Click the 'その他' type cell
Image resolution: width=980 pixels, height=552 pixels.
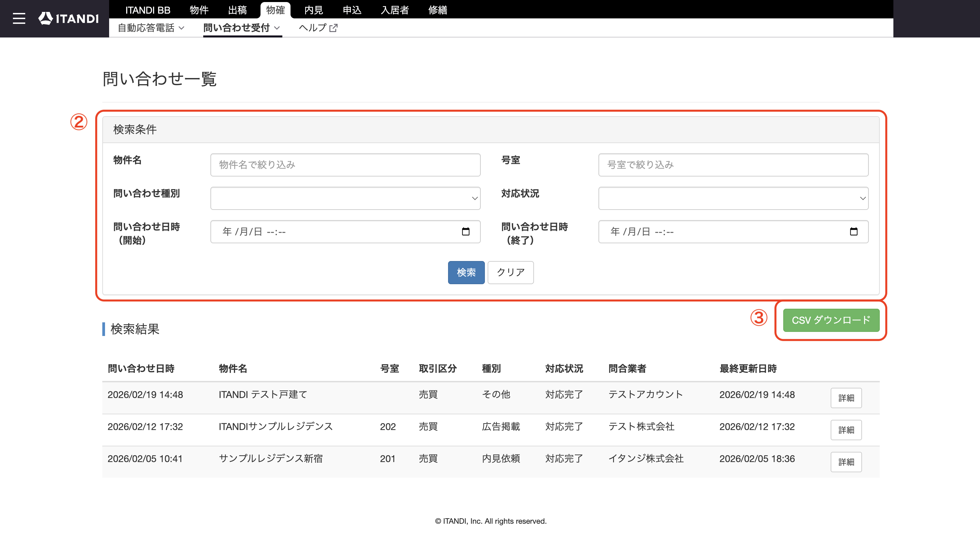[496, 395]
